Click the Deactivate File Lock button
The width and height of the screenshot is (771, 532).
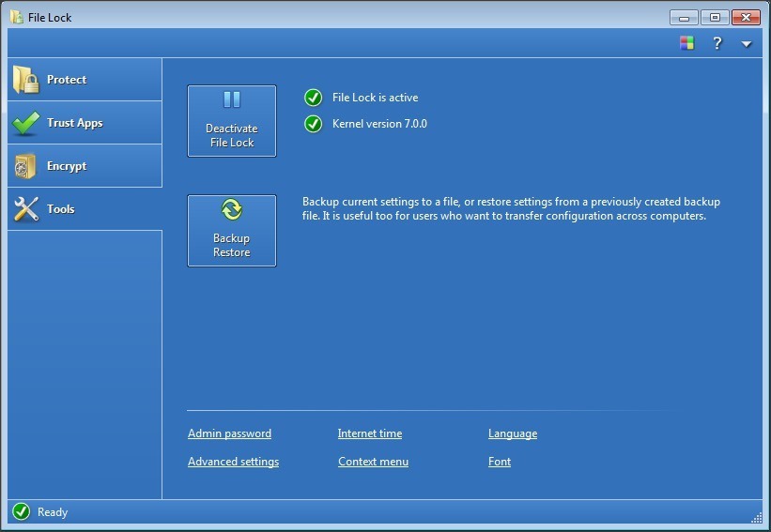tap(232, 121)
